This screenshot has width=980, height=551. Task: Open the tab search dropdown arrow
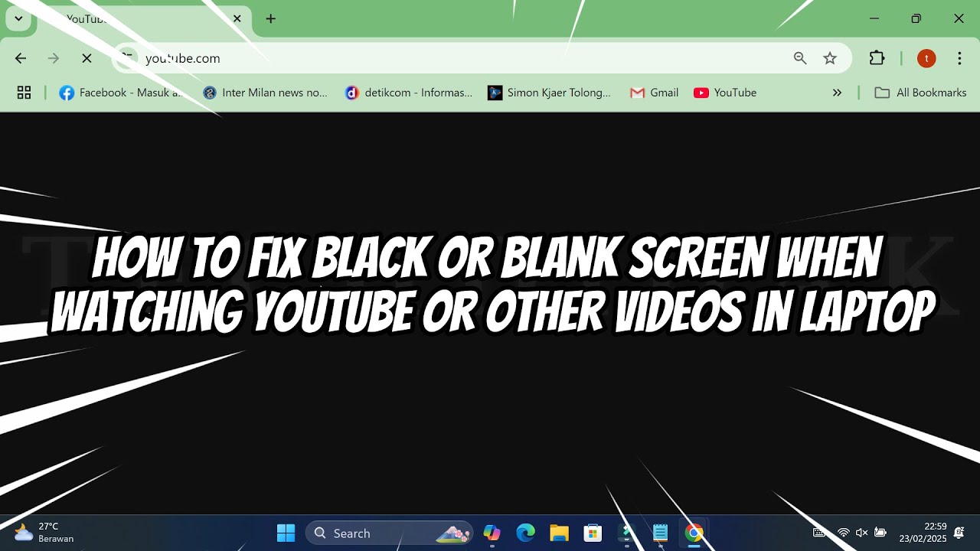(18, 18)
